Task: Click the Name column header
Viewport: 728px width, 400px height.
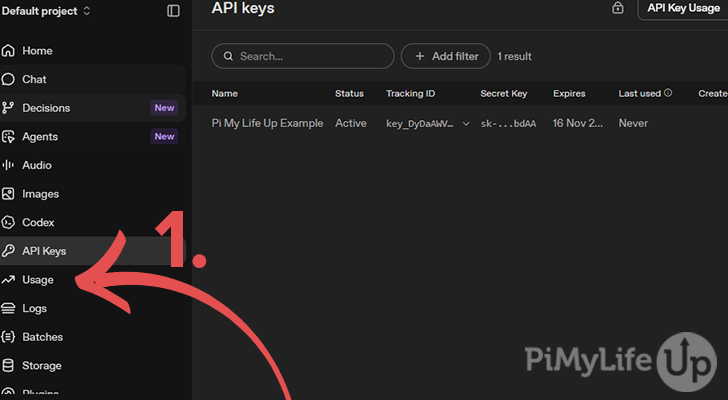Action: [x=225, y=93]
